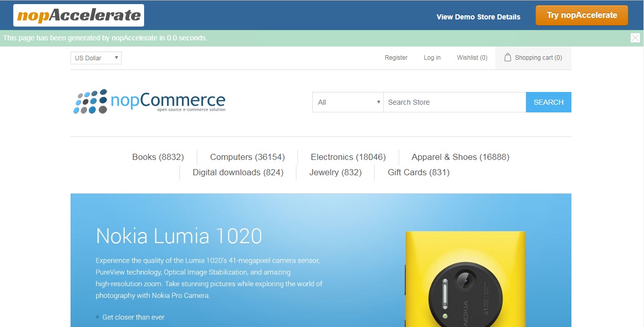Open Shopping cart (0) link
This screenshot has width=644, height=327.
(538, 58)
